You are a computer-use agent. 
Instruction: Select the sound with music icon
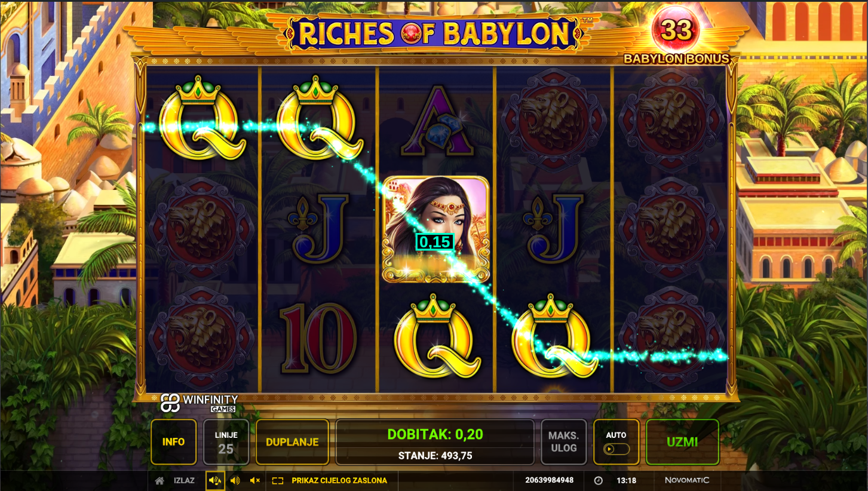[215, 480]
